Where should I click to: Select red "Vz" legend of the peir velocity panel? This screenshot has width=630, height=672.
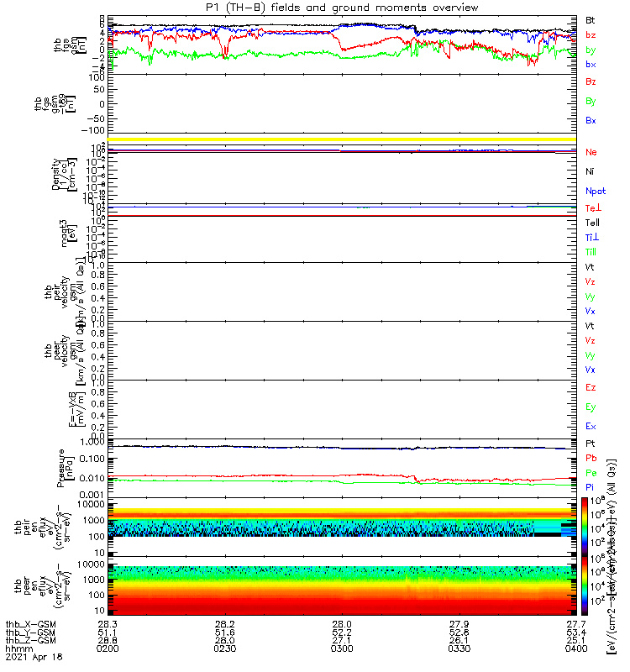(x=591, y=281)
